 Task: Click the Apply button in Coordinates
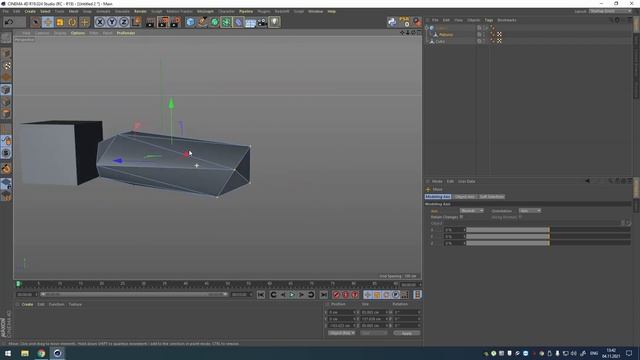pos(407,333)
